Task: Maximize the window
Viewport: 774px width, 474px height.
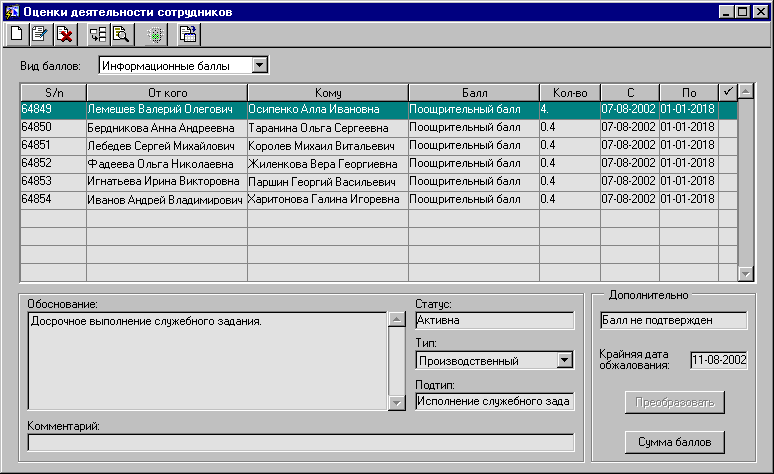Action: [743, 12]
